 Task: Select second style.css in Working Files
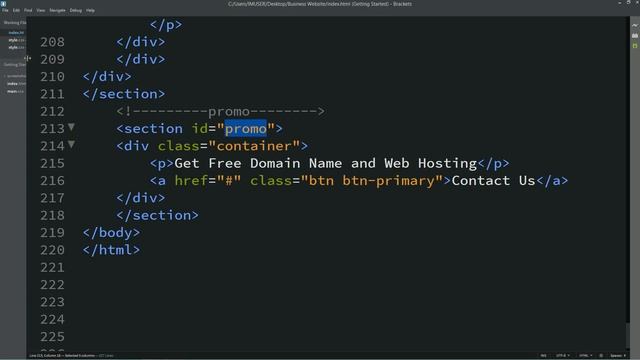(x=16, y=47)
